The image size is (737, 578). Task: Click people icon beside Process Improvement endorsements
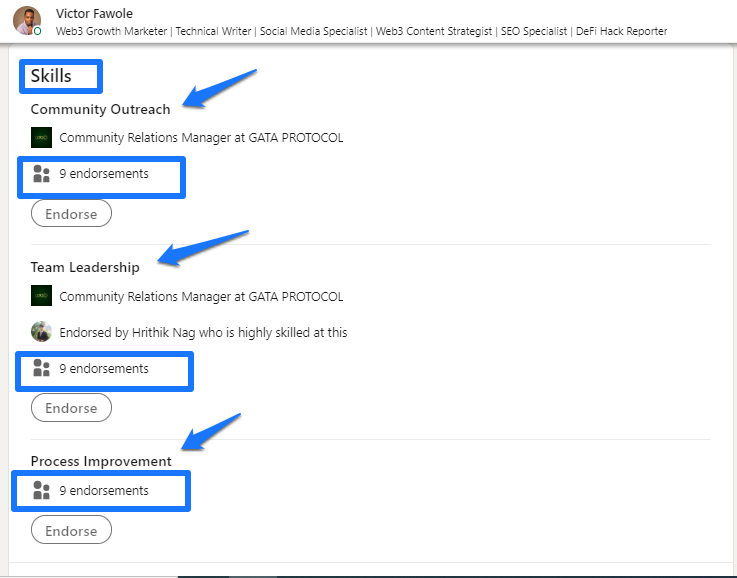pos(41,490)
